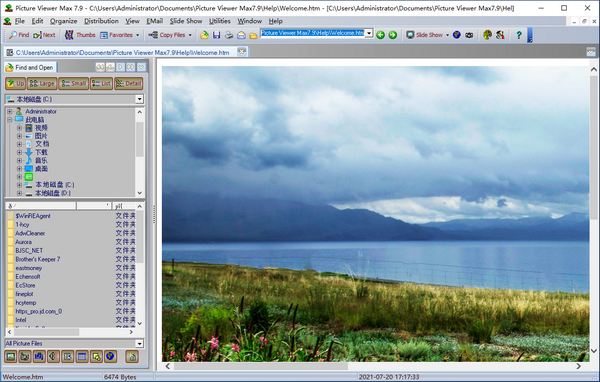Open the All Picture Files filter dropdown
Screen dimensions: 600x382
tap(139, 343)
